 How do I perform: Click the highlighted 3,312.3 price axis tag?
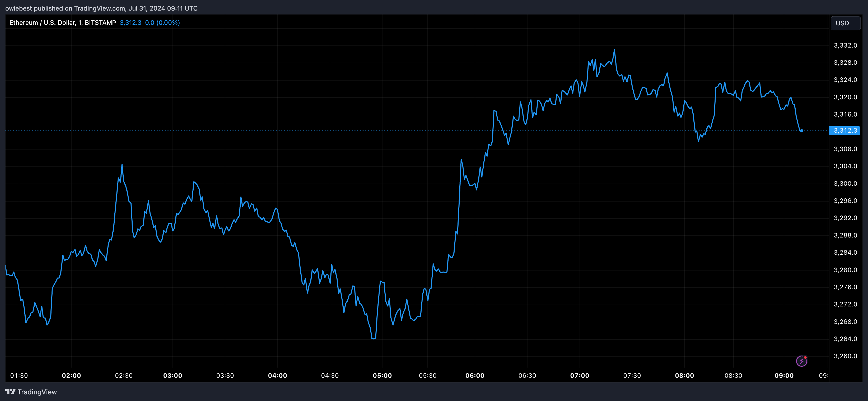click(844, 131)
